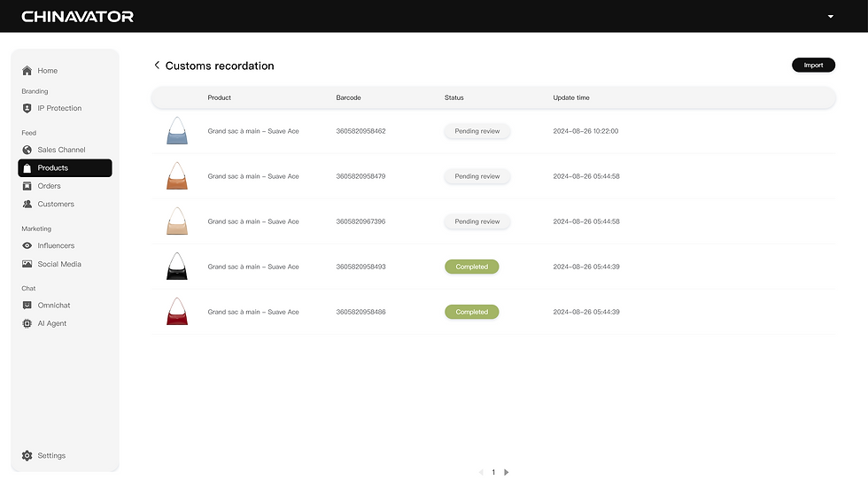Click the Social Media picture icon
The height and width of the screenshot is (488, 868).
(27, 264)
